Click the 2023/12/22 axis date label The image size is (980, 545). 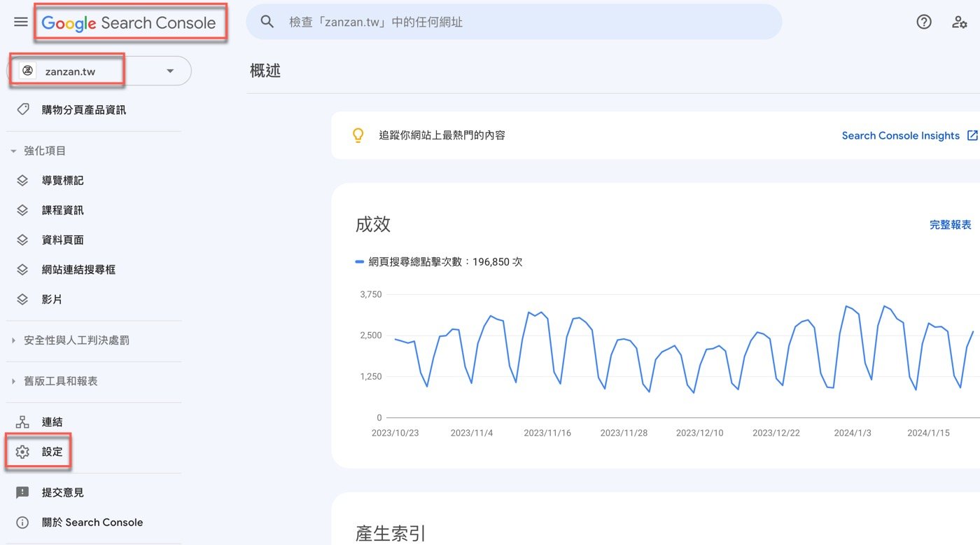[x=776, y=433]
